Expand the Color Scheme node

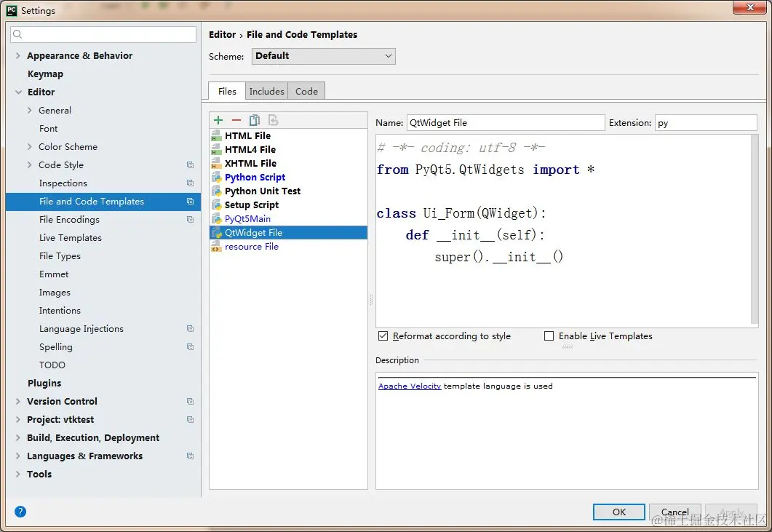point(30,147)
